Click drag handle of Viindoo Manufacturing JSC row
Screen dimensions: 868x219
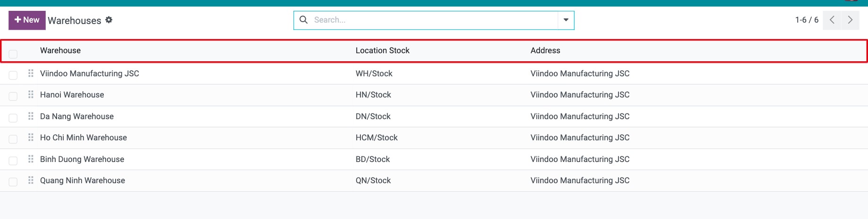pyautogui.click(x=31, y=73)
